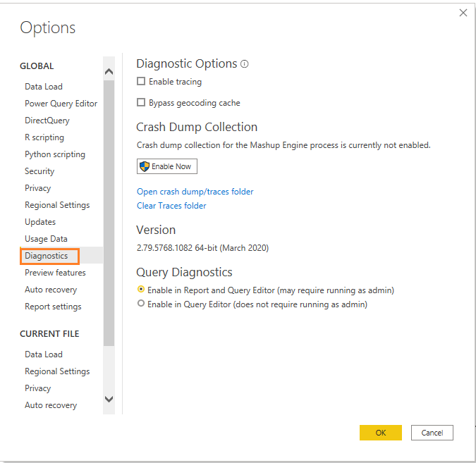The image size is (476, 463).
Task: Click the Cancel button
Action: (x=432, y=433)
